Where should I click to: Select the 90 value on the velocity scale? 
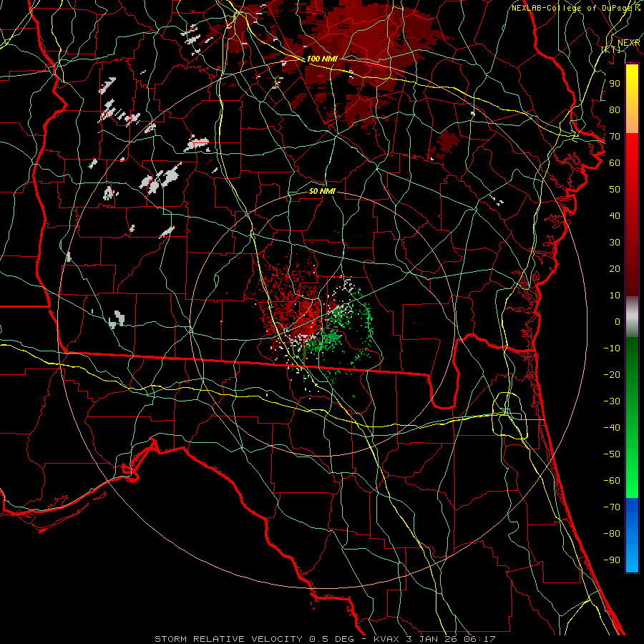tap(615, 84)
